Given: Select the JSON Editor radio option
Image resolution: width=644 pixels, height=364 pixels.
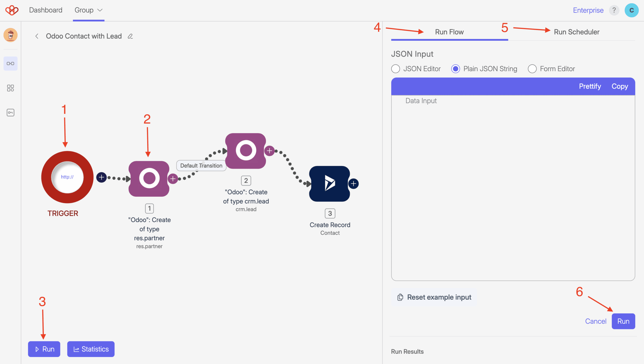Looking at the screenshot, I should [396, 69].
